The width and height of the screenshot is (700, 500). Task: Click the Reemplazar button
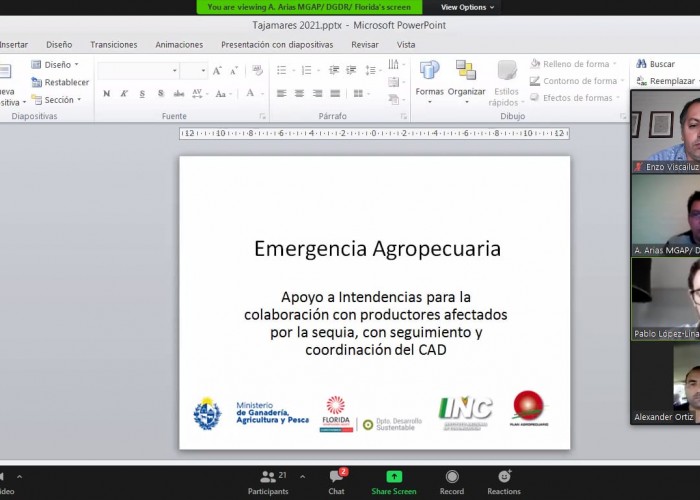pos(665,81)
